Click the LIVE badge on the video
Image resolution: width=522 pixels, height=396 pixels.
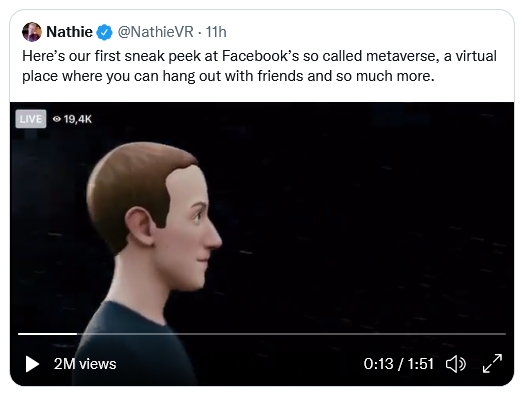point(31,119)
